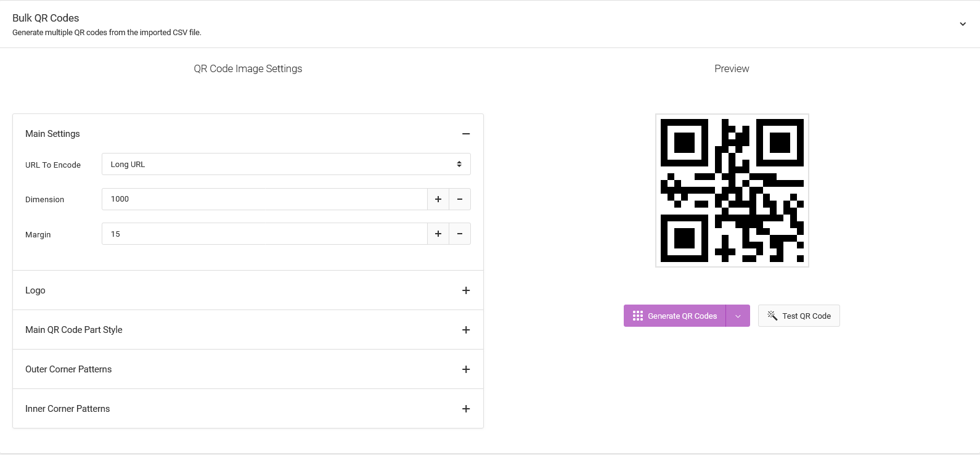Collapse Main Settings with minus icon
Viewport: 980px width, 455px height.
pyautogui.click(x=466, y=134)
